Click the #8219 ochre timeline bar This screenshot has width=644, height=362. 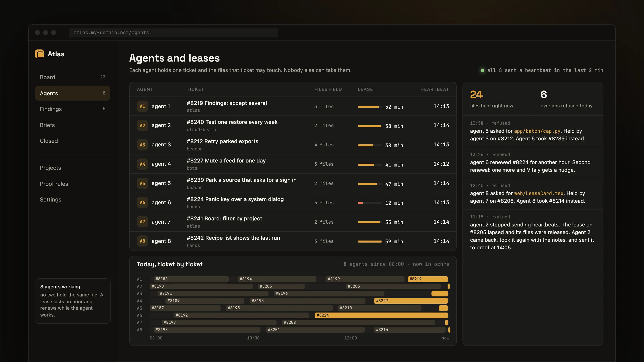point(427,279)
